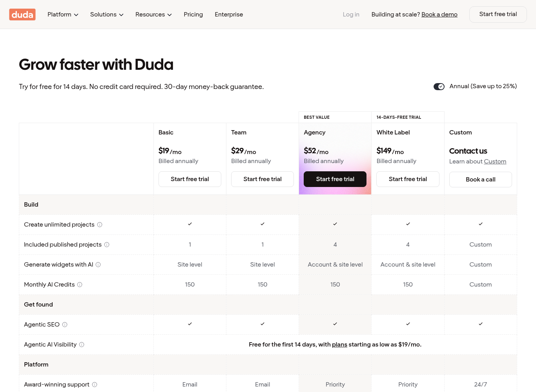536x392 pixels.
Task: Open info icon for Monthly AI Credits
Action: [x=80, y=285]
